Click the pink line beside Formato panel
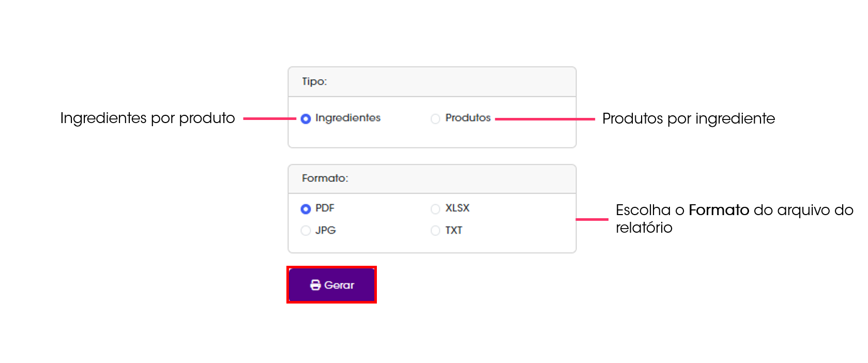Viewport: 868px width, 363px height. (592, 219)
